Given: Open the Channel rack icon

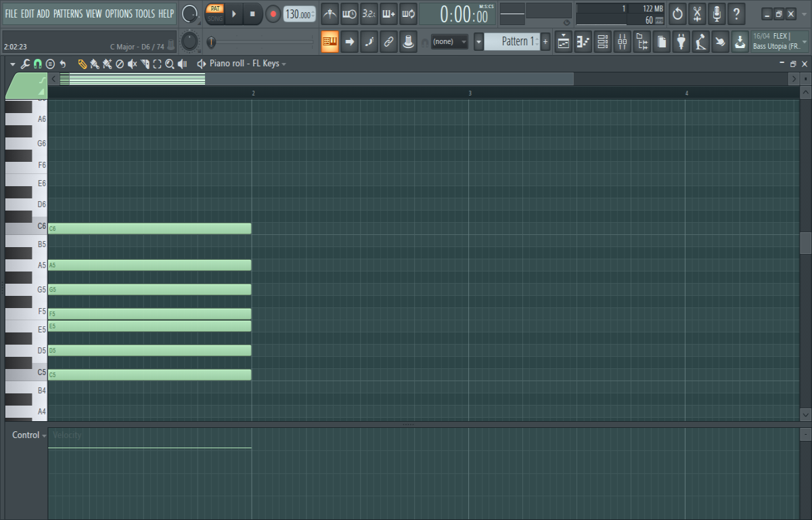Looking at the screenshot, I should 602,41.
